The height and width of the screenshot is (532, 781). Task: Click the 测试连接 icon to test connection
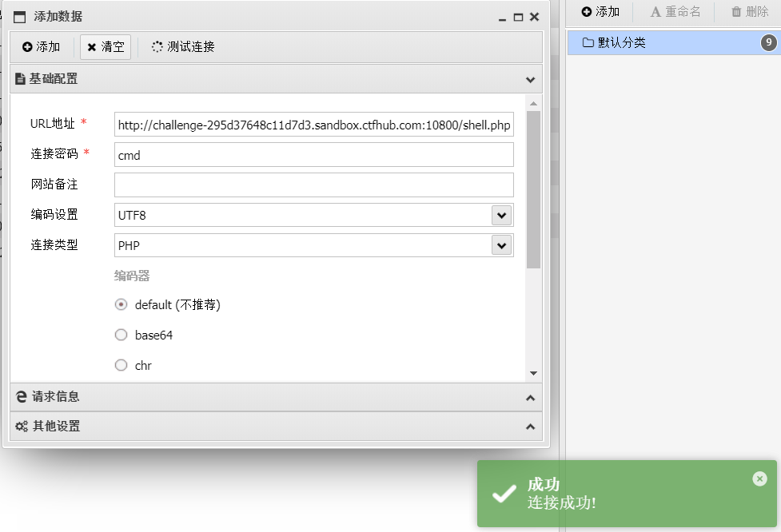tap(157, 46)
